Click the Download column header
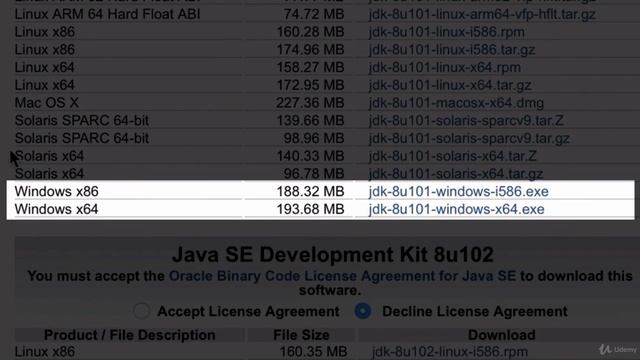The image size is (640, 360). 501,335
